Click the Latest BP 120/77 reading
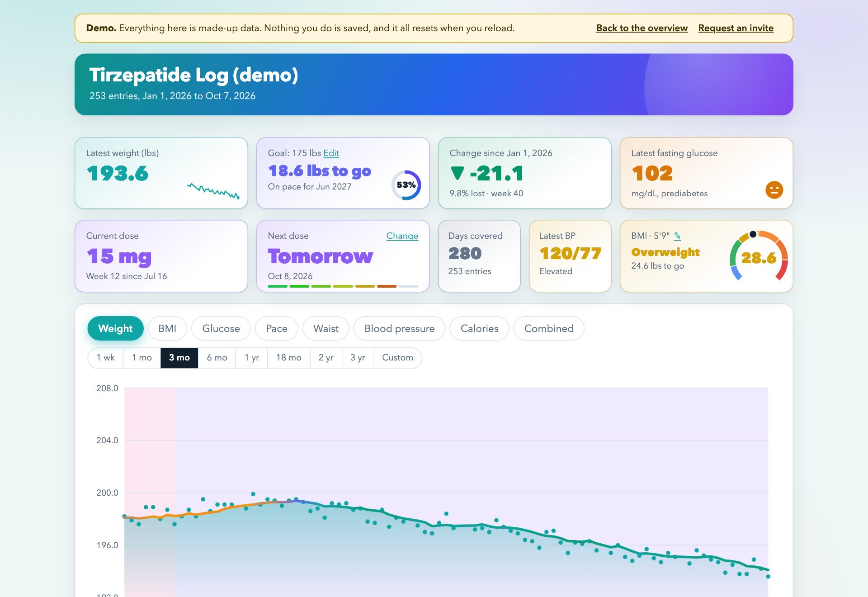Image resolution: width=868 pixels, height=597 pixels. click(570, 254)
